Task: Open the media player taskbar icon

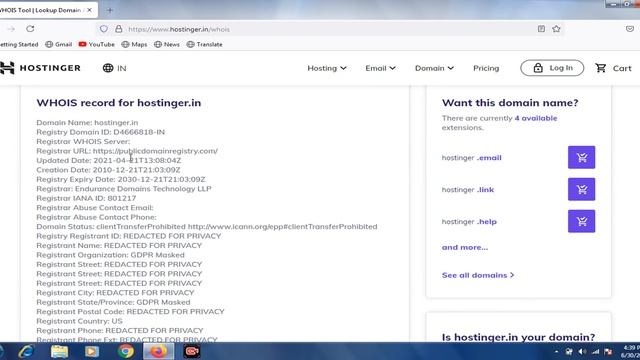Action: click(92, 351)
